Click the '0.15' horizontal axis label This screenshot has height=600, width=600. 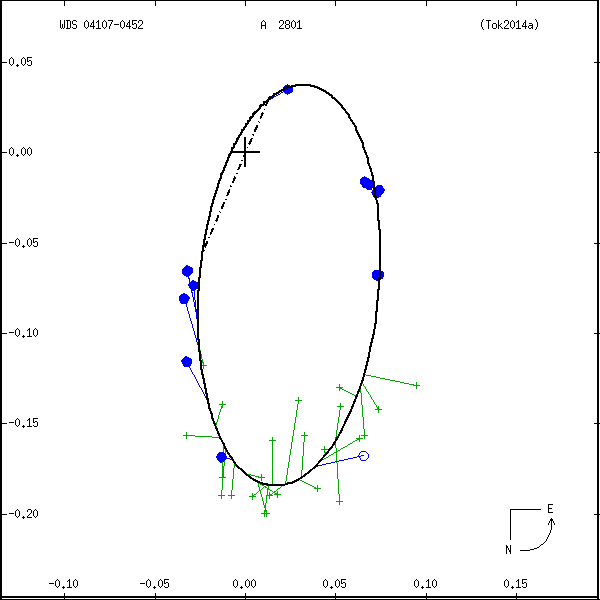[515, 584]
